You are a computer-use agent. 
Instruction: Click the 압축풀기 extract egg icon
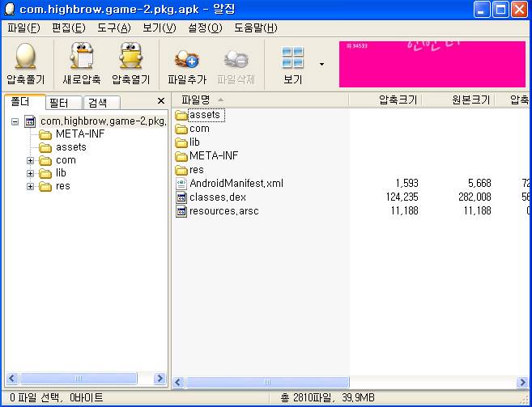(x=25, y=56)
